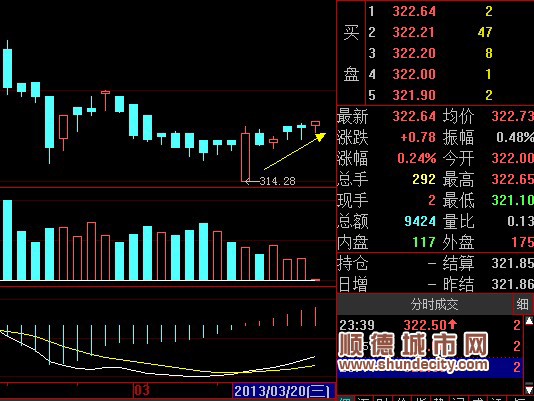534x401 pixels.
Task: Click the 03 month marker on time axis
Action: (x=141, y=390)
